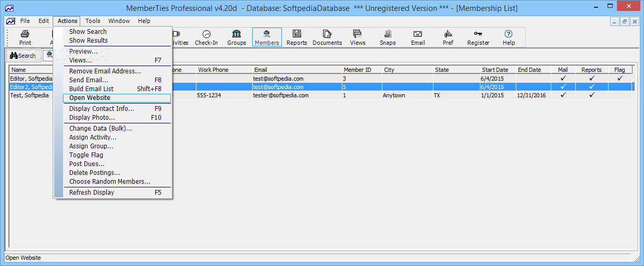Open the Documents toolbar icon
644x266 pixels.
point(327,37)
